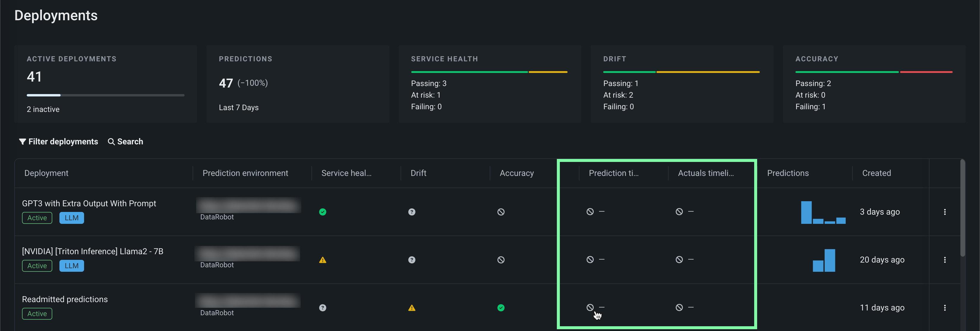Click GPT3 prediction timeliness disabled icon
Viewport: 980px width, 331px height.
[590, 211]
